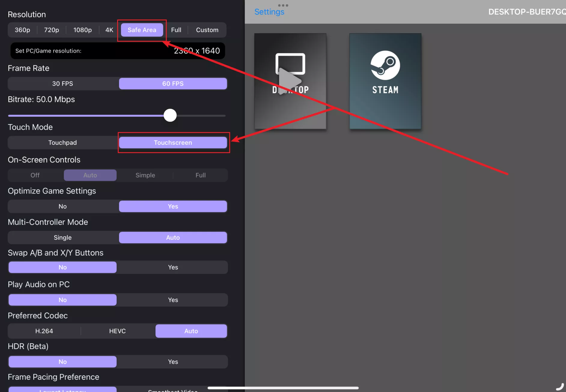The image size is (566, 392).
Task: Choose Touchpad touch mode
Action: (x=62, y=143)
